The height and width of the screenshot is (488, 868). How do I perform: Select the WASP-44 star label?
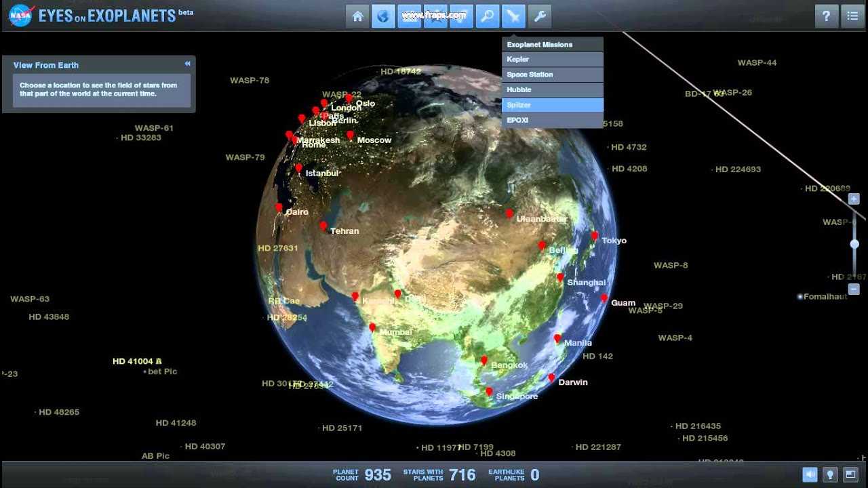(x=757, y=62)
